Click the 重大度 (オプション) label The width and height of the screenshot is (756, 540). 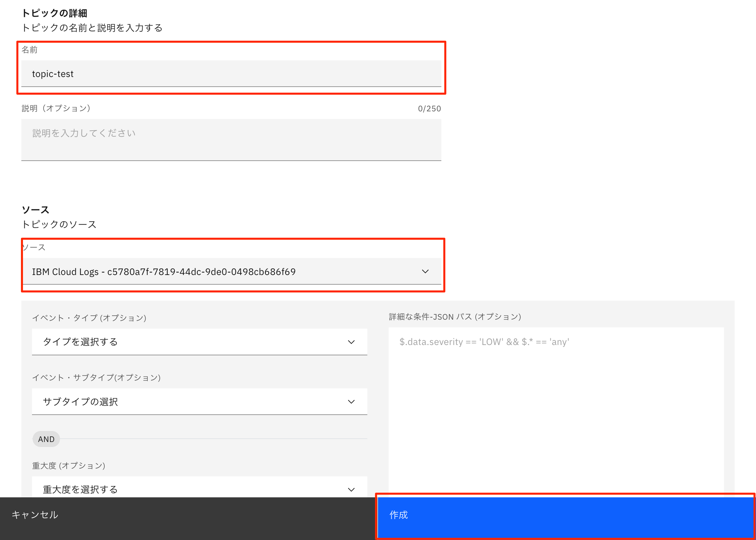(69, 466)
